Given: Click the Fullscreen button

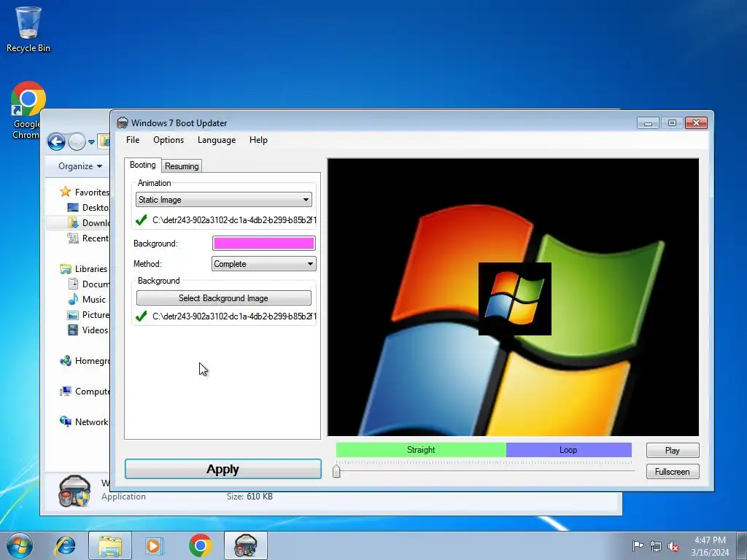Looking at the screenshot, I should click(673, 472).
